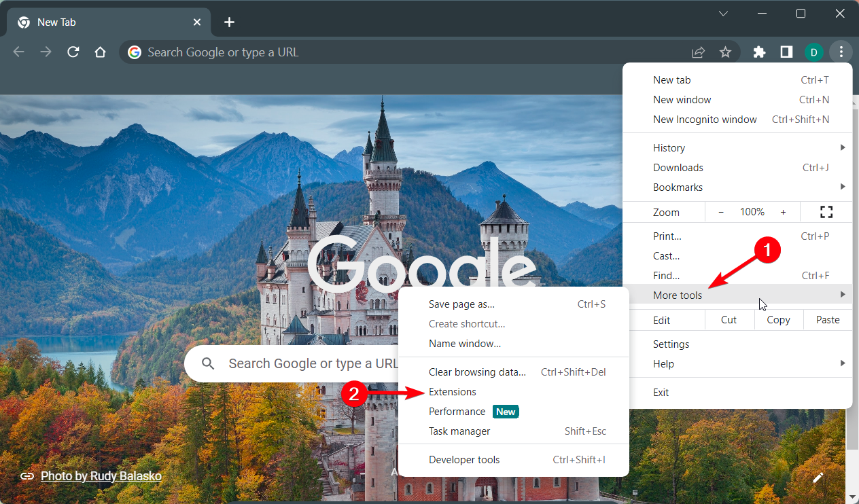This screenshot has height=504, width=859.
Task: Expand the Bookmarks submenu
Action: click(x=737, y=187)
